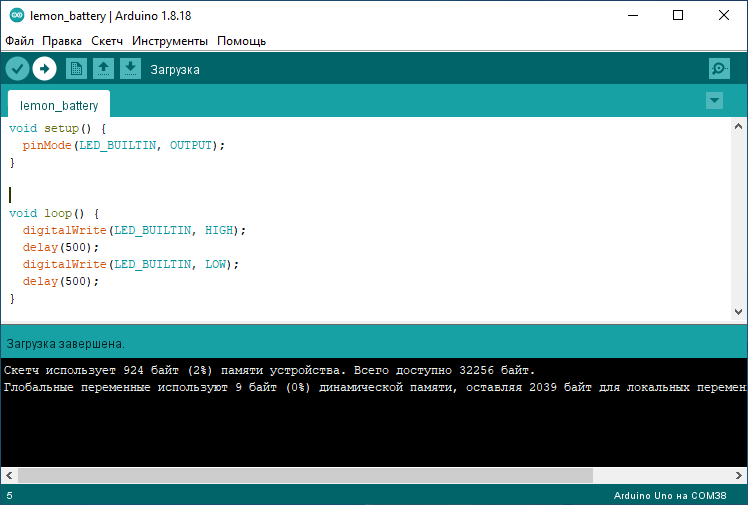Click 'Arduino Uno на COM38' in status bar
The image size is (748, 505).
[x=670, y=495]
